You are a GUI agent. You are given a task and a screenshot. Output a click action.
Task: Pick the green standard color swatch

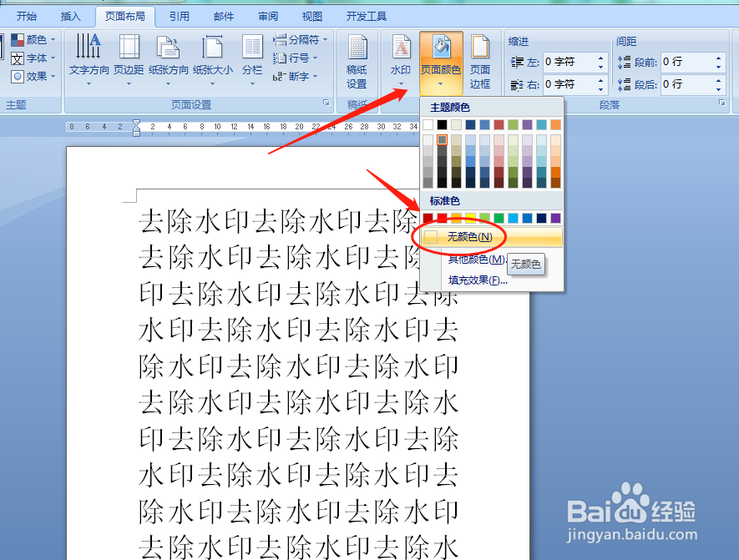pos(499,218)
